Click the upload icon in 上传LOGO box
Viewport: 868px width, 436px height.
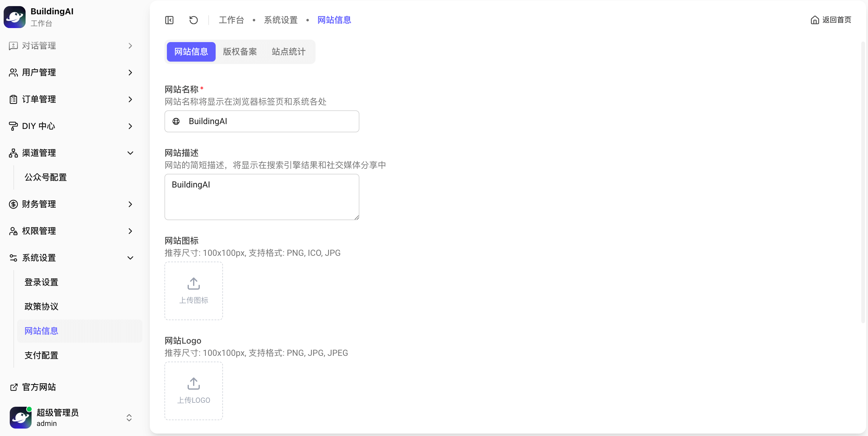[193, 383]
